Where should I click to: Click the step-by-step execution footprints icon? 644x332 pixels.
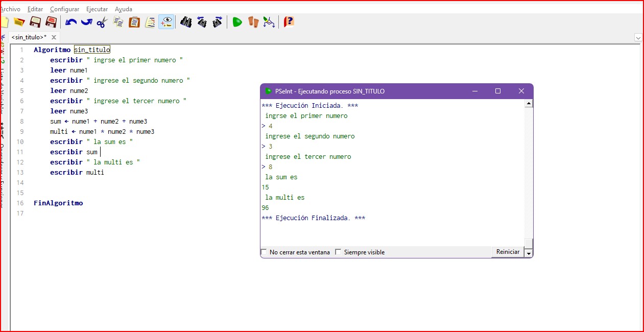pos(253,22)
